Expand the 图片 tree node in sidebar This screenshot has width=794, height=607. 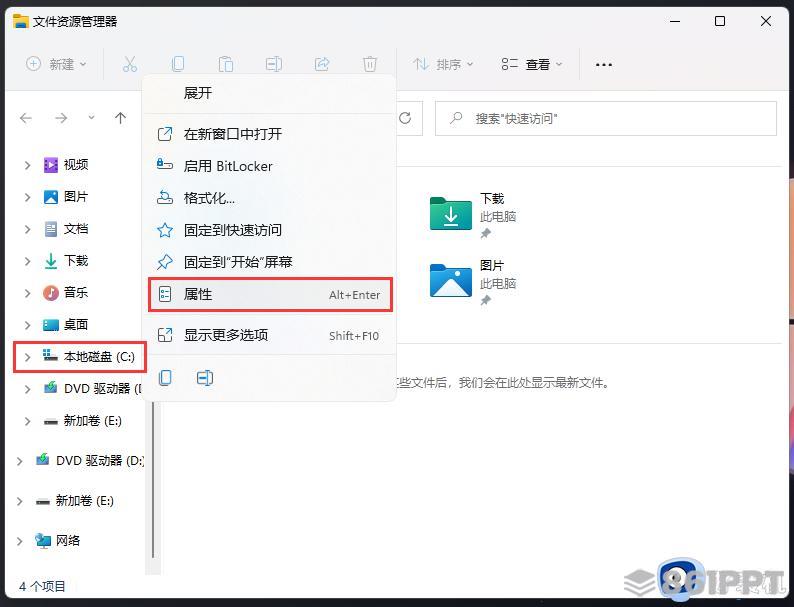tap(27, 197)
